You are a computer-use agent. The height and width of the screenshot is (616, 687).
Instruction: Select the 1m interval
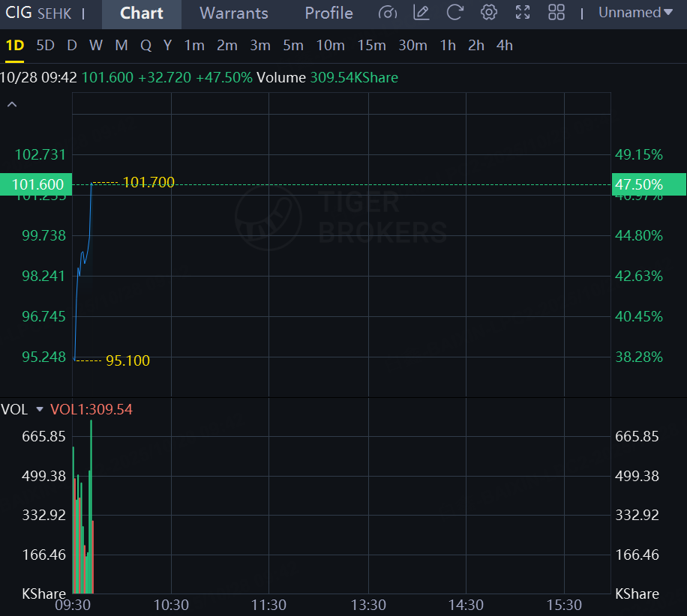194,45
